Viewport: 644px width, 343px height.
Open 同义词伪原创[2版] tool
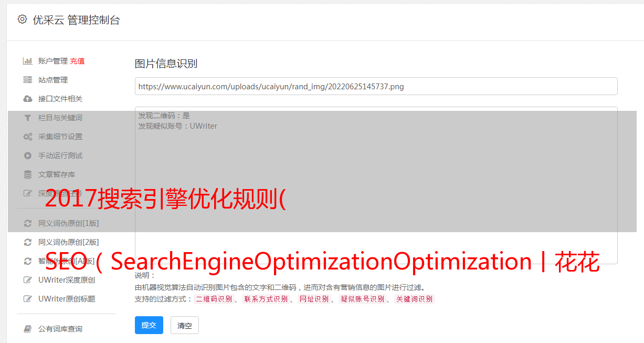(x=69, y=242)
